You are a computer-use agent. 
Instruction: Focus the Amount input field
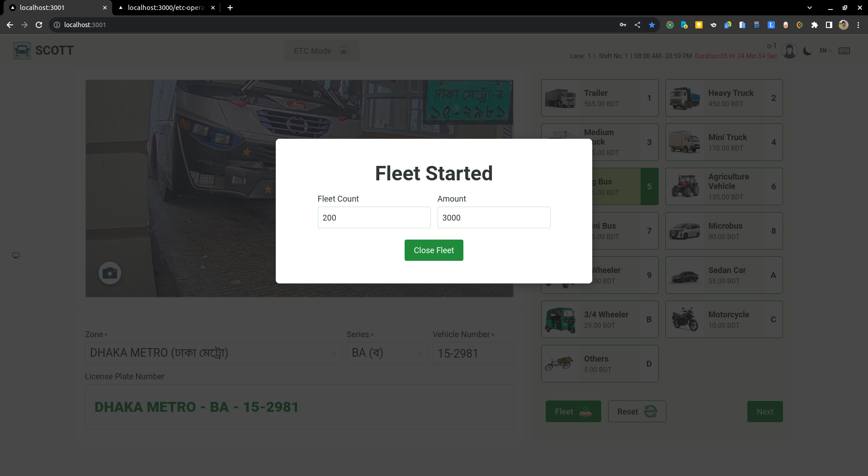pyautogui.click(x=494, y=217)
